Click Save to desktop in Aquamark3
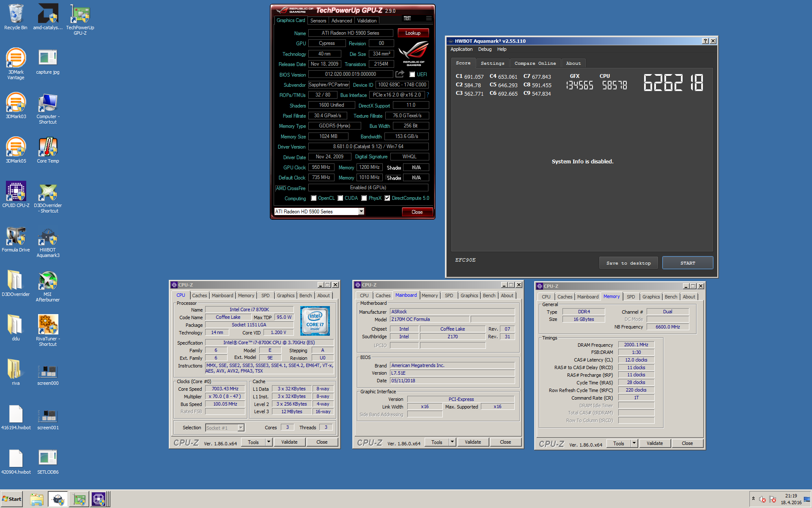This screenshot has width=812, height=508. 628,263
